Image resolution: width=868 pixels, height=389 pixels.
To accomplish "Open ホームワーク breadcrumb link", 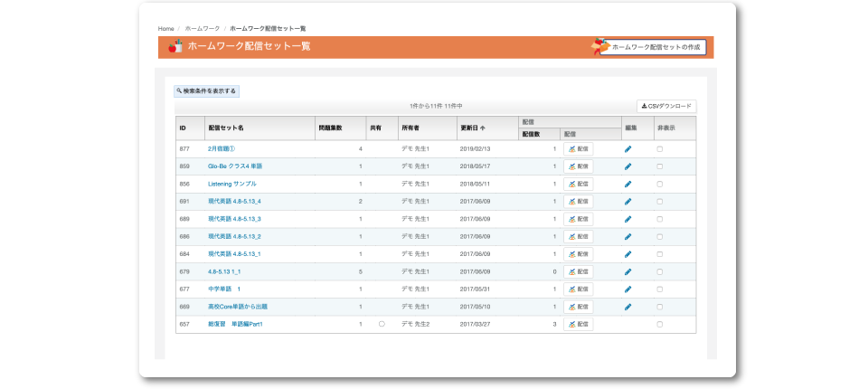I will (x=203, y=29).
